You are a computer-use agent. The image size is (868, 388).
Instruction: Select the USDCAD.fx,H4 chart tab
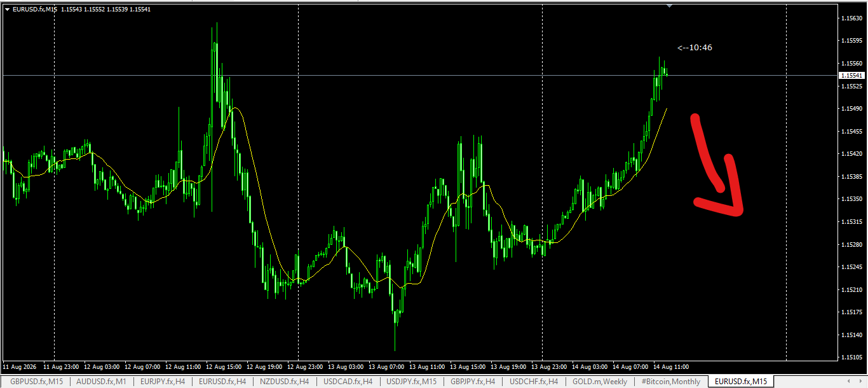(x=348, y=382)
